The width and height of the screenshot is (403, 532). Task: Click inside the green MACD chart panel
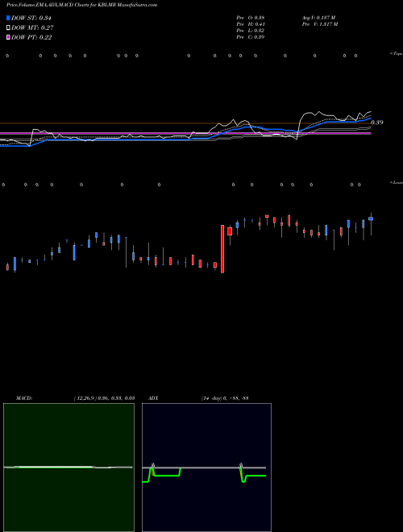pos(69,468)
